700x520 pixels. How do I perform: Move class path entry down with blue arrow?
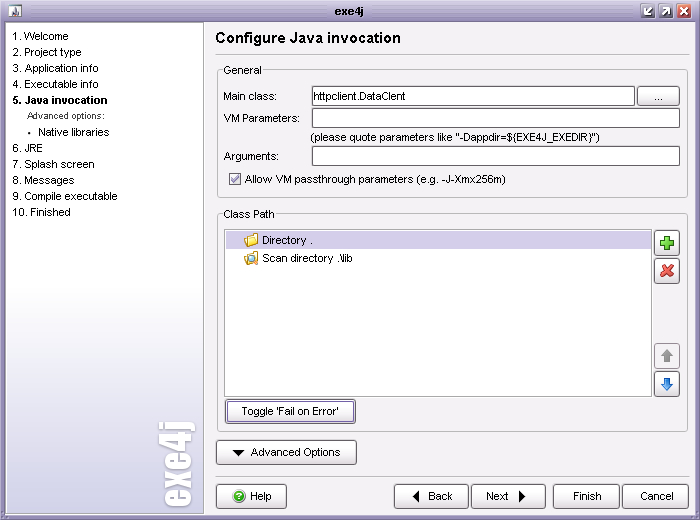click(667, 384)
